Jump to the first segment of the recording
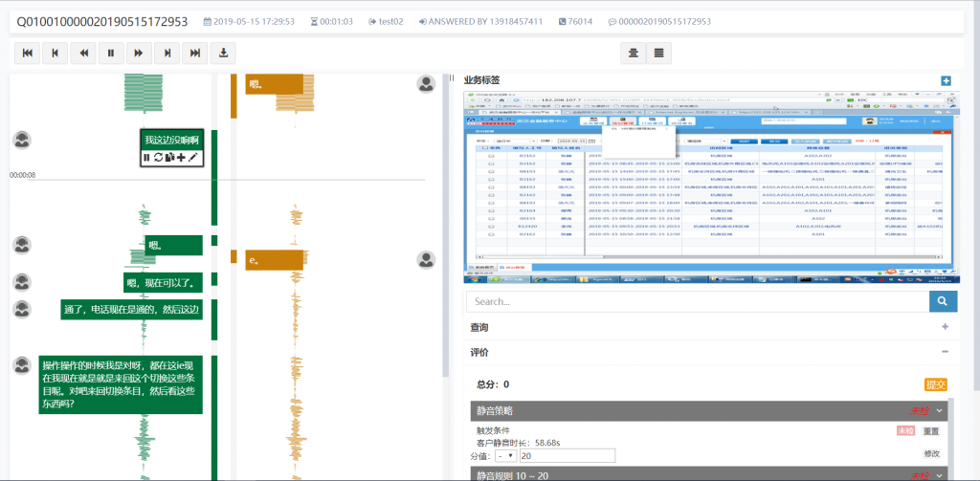This screenshot has height=481, width=980. (x=27, y=54)
